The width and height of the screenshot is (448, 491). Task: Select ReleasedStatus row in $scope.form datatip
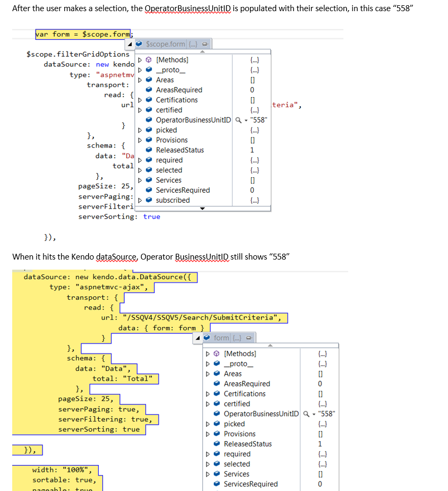pyautogui.click(x=203, y=150)
